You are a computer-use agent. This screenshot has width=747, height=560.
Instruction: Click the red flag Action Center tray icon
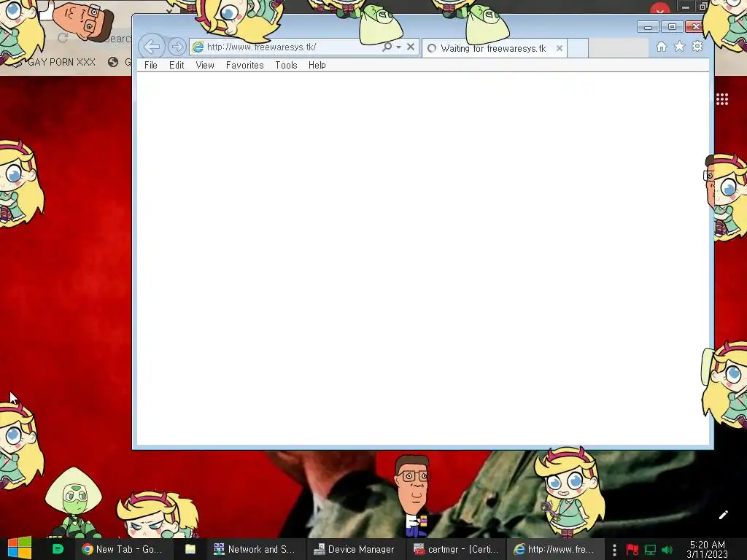click(632, 550)
